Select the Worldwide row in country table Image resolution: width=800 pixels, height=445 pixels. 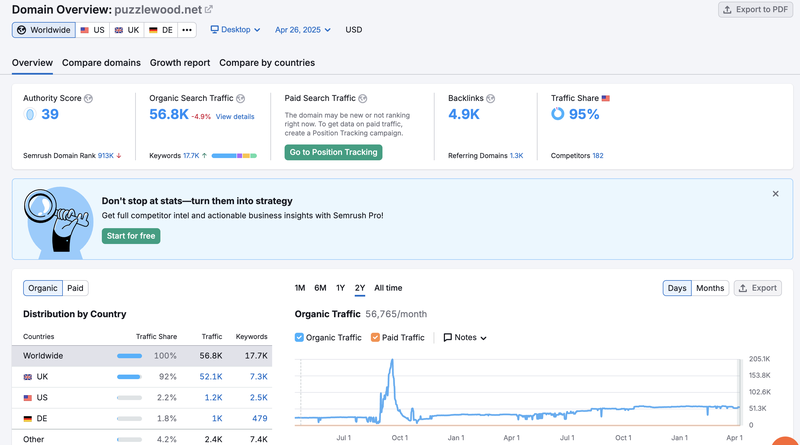142,356
